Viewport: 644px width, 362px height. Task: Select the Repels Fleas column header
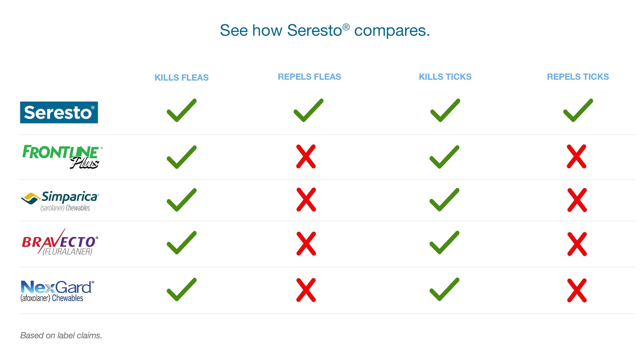tap(309, 77)
